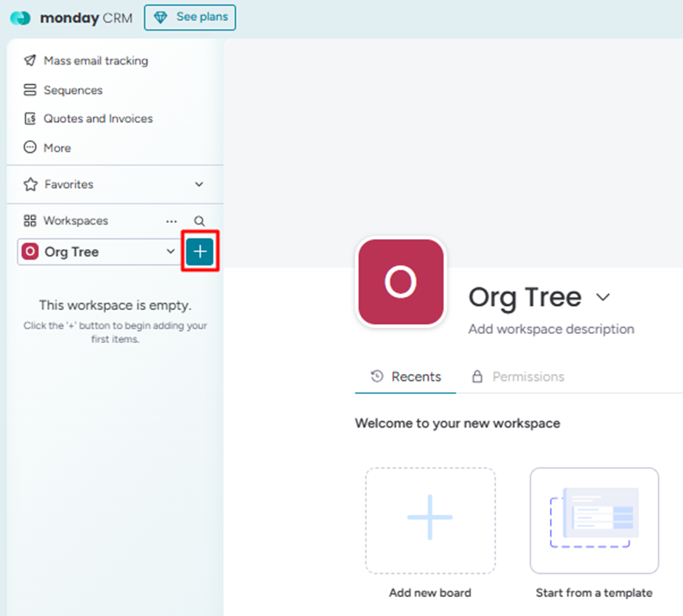Open the Workspaces three-dot options menu
683x616 pixels.
point(171,221)
